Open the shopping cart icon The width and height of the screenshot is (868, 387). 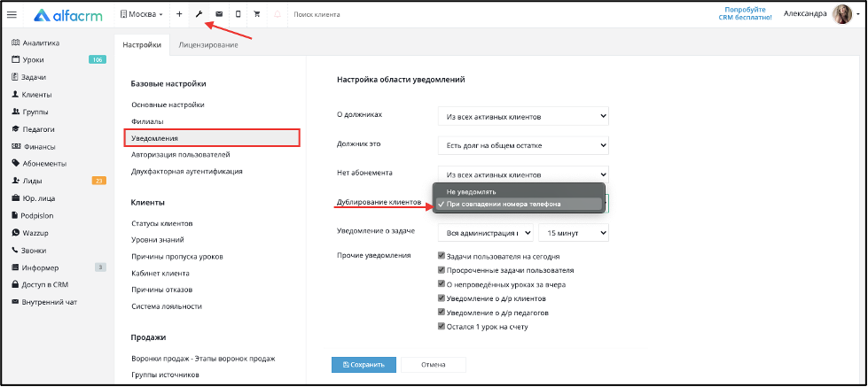pyautogui.click(x=257, y=14)
